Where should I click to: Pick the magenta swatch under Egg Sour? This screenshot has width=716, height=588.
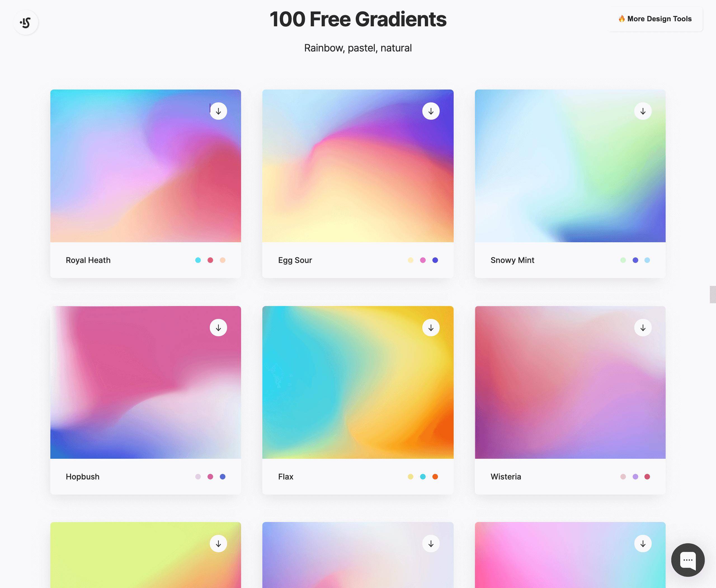tap(423, 260)
